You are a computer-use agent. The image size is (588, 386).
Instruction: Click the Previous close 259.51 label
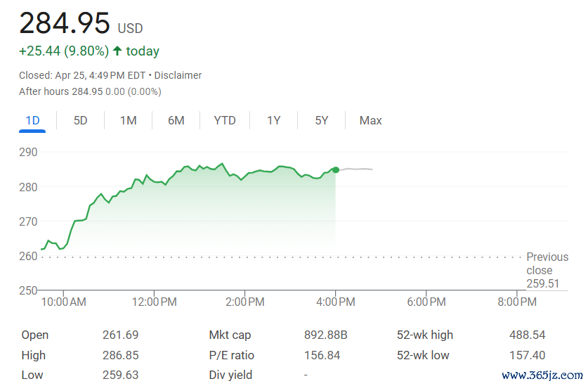pyautogui.click(x=547, y=270)
